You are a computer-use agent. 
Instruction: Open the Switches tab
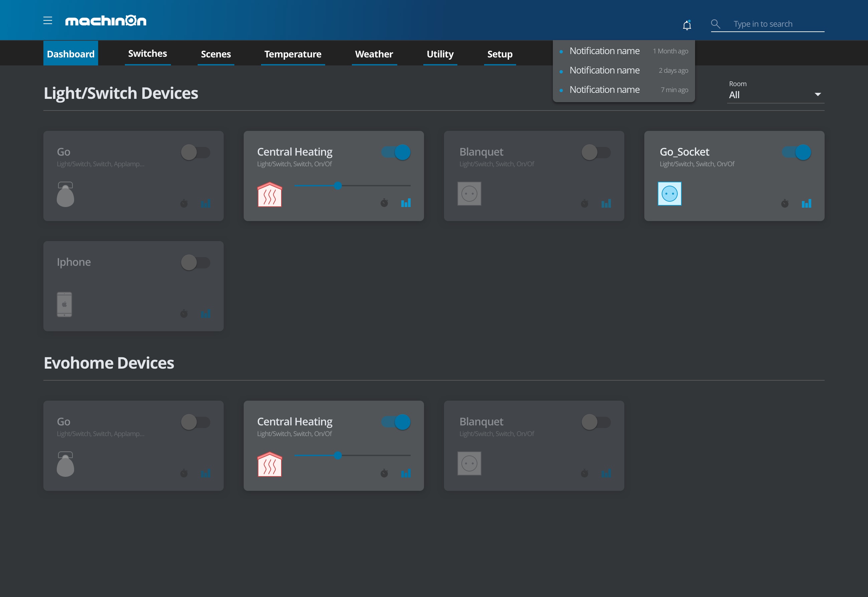148,53
